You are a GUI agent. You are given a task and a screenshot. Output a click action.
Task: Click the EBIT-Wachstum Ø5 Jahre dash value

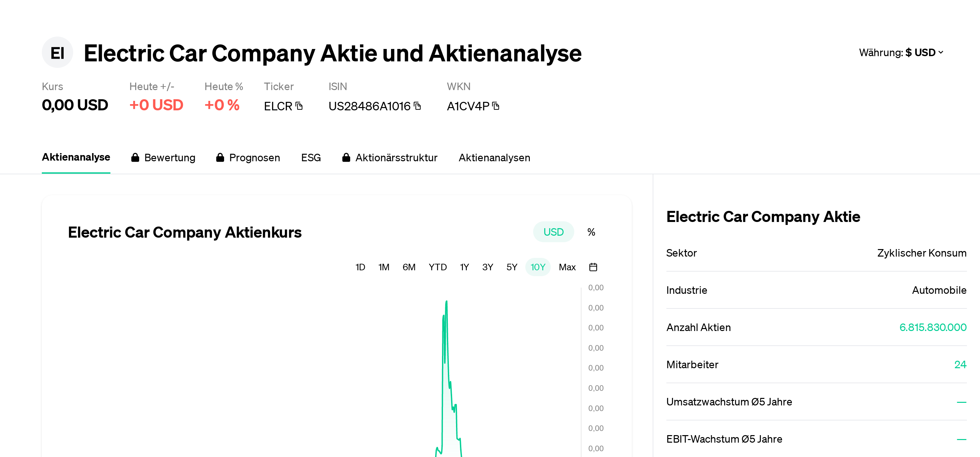coord(961,439)
